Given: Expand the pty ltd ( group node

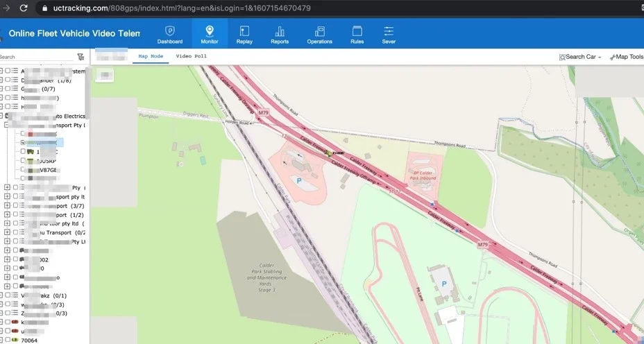Looking at the screenshot, I should click(x=7, y=224).
